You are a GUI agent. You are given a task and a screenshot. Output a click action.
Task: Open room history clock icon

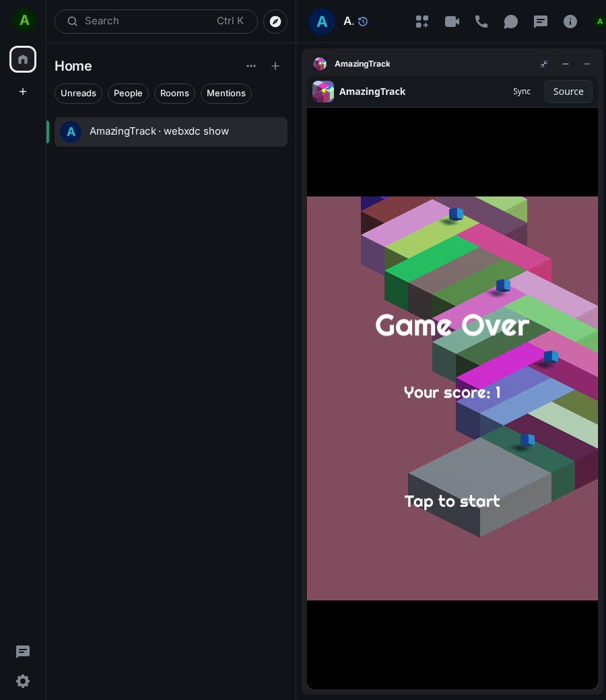pyautogui.click(x=363, y=22)
